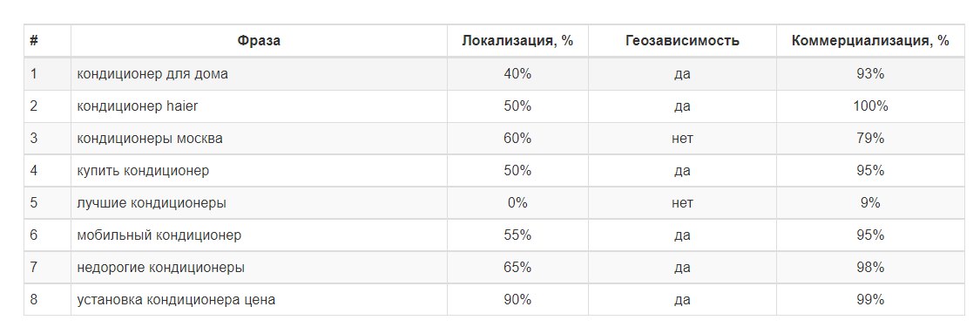Select the phrase купить кондиционер
980x327 pixels.
point(143,171)
